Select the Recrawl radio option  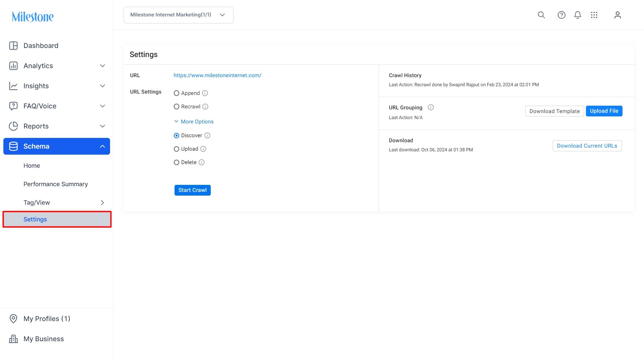coord(177,107)
